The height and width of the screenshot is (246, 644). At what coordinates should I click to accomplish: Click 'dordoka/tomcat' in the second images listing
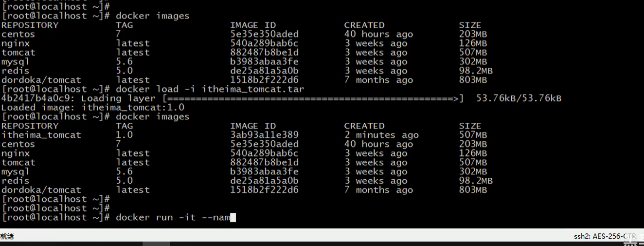(x=41, y=190)
